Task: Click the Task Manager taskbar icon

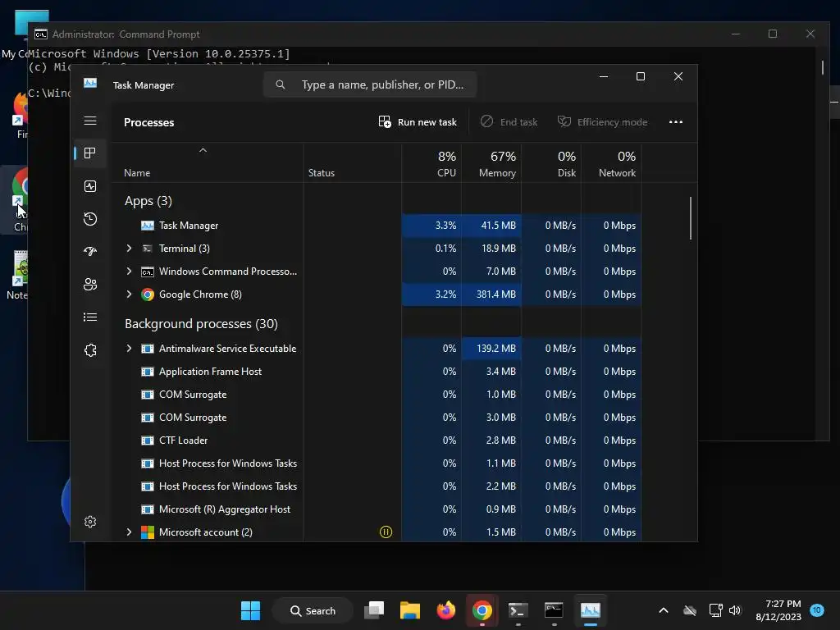Action: click(x=591, y=610)
